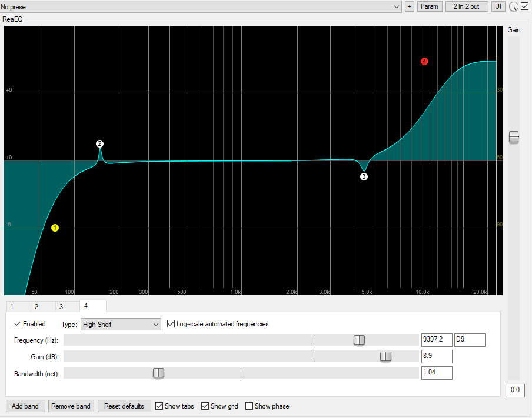Click the frequency value field 9397.2
Screen dimensions: 532x418
pyautogui.click(x=437, y=340)
